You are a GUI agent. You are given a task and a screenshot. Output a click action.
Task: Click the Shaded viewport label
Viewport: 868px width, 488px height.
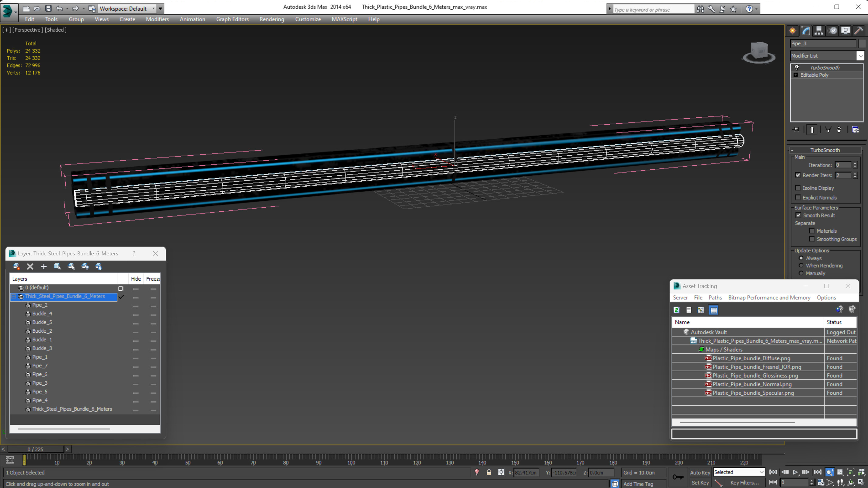click(x=56, y=29)
